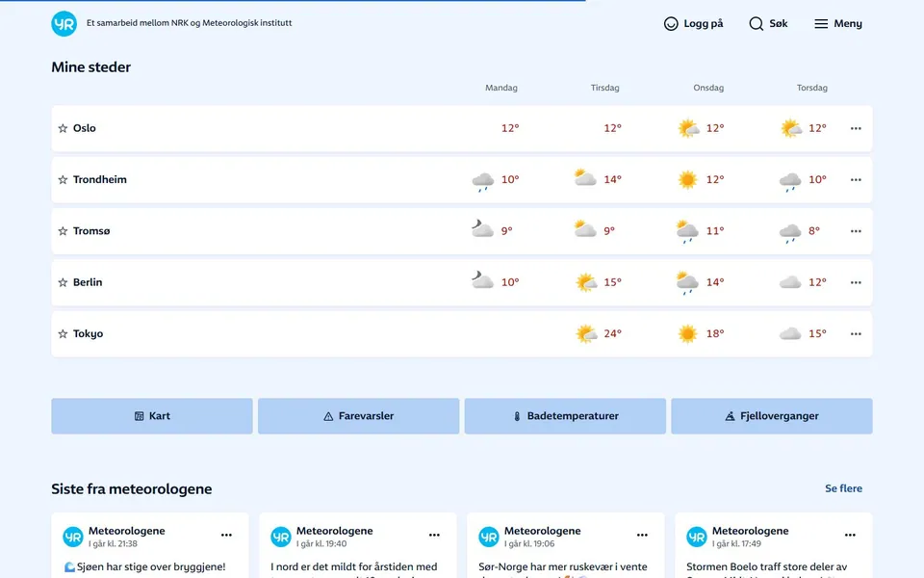This screenshot has height=578, width=924.
Task: Open the three-dot options for Oslo
Action: 856,128
